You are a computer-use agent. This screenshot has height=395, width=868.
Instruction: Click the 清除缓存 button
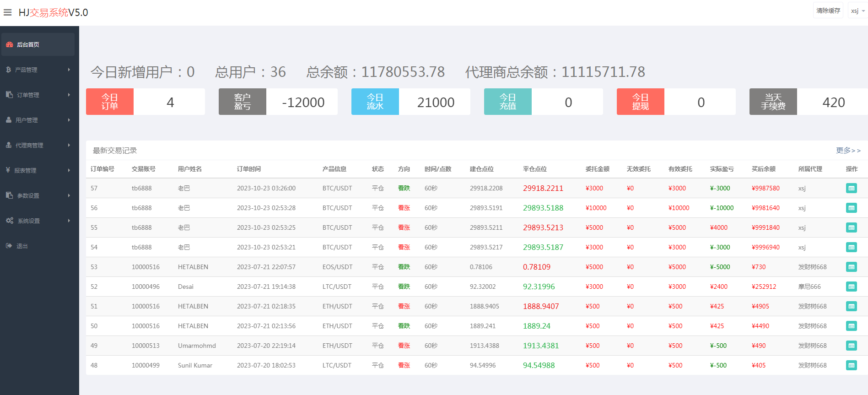click(x=828, y=11)
